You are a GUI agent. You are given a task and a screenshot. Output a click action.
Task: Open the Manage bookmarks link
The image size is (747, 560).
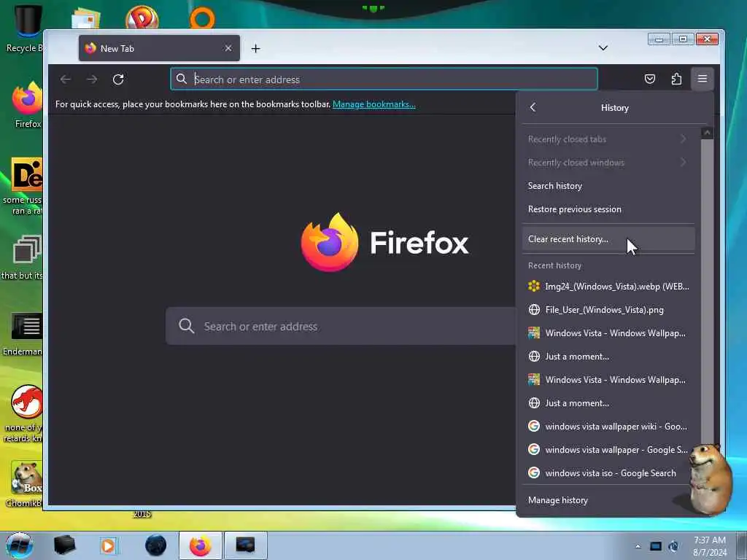[x=374, y=104]
